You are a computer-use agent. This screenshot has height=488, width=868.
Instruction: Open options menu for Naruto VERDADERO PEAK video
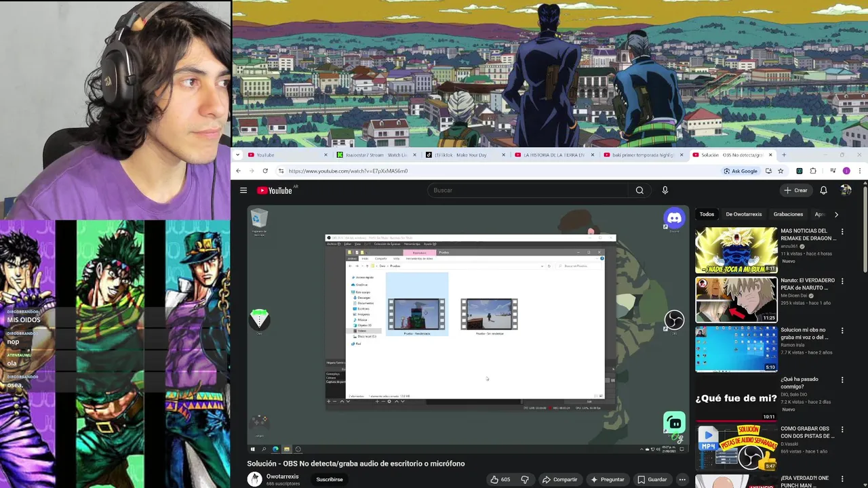[842, 281]
